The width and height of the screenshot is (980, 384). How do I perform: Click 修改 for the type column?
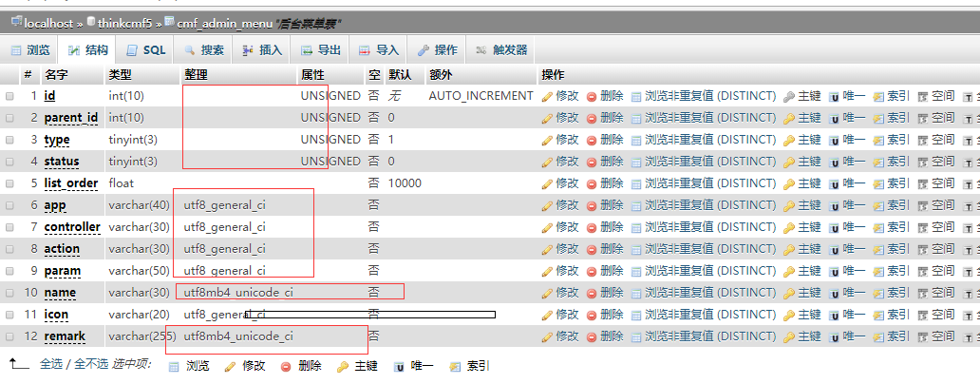click(x=568, y=140)
